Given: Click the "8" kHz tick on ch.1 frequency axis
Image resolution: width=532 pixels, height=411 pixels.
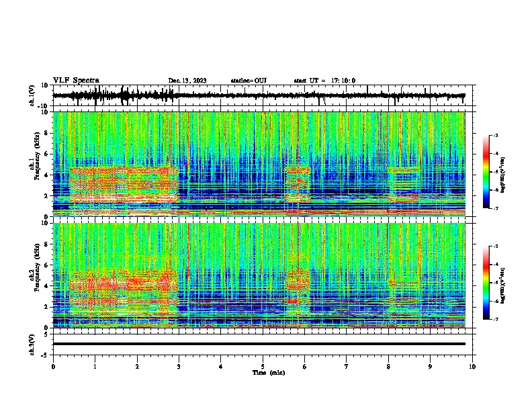Looking at the screenshot, I should (x=47, y=133).
